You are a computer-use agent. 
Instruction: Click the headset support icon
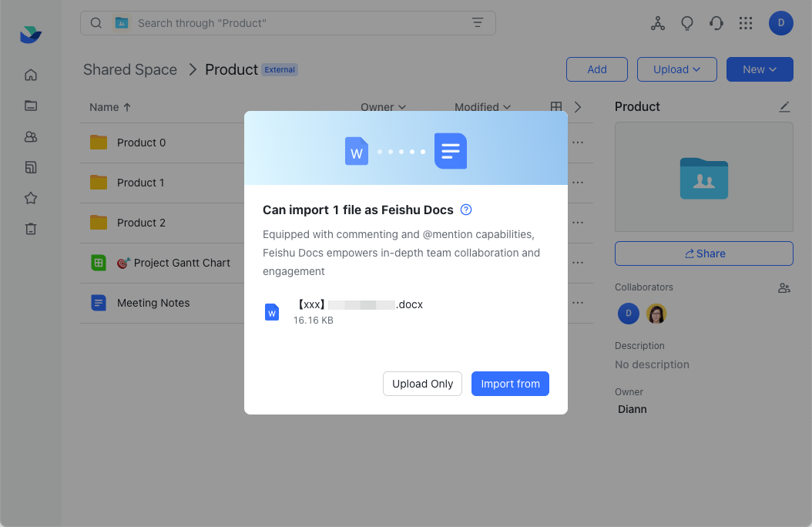pyautogui.click(x=716, y=23)
